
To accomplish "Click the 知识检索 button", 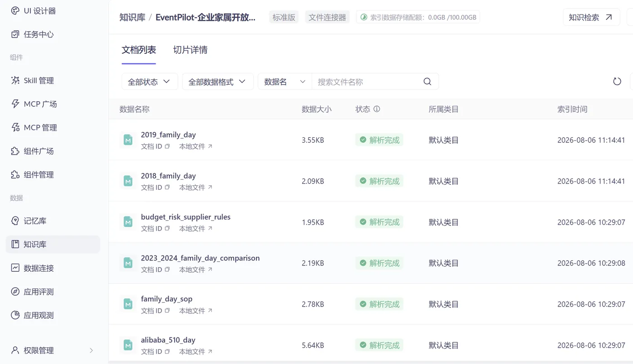I will pyautogui.click(x=591, y=17).
